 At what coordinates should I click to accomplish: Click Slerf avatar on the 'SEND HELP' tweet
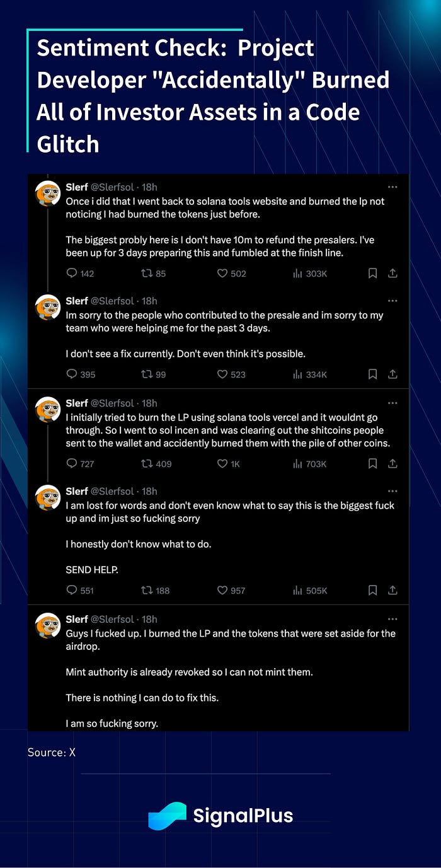(x=47, y=497)
